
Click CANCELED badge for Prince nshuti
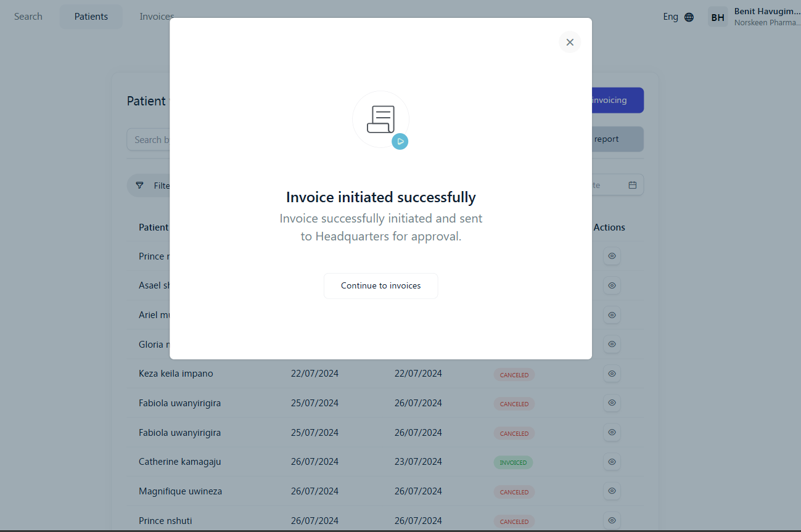point(514,522)
